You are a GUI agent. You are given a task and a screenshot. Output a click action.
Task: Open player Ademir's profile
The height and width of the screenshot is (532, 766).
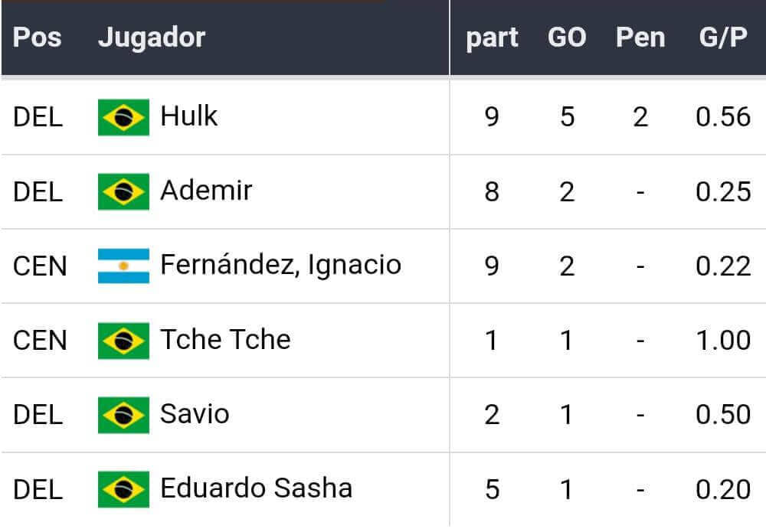coord(205,191)
